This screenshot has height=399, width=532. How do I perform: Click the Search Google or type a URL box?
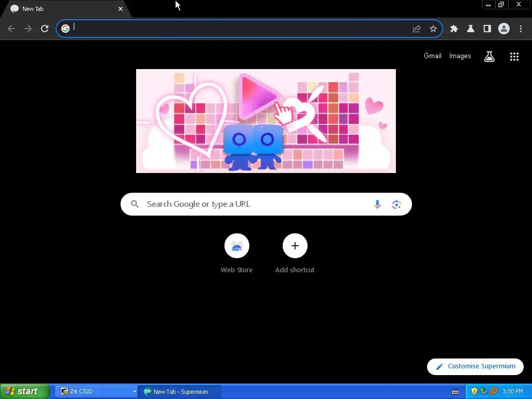(x=266, y=204)
